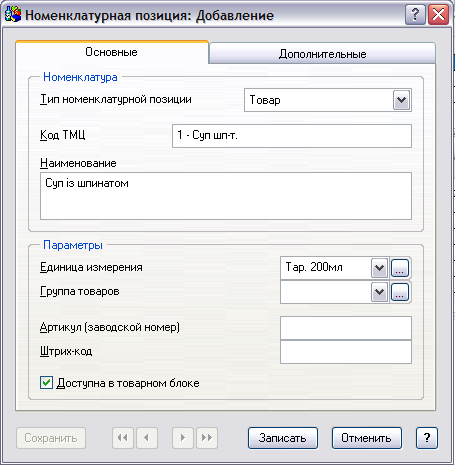Open the Дополнительные tab

click(x=322, y=54)
